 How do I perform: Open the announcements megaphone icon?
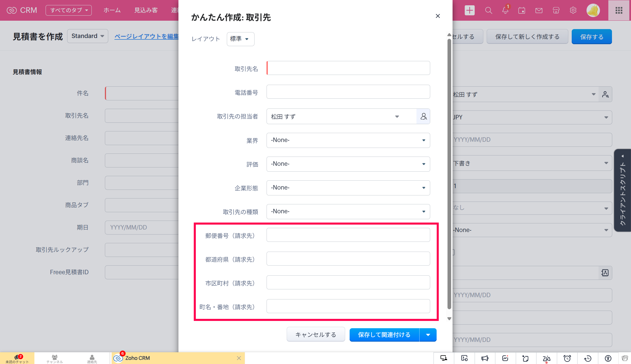tap(485, 358)
